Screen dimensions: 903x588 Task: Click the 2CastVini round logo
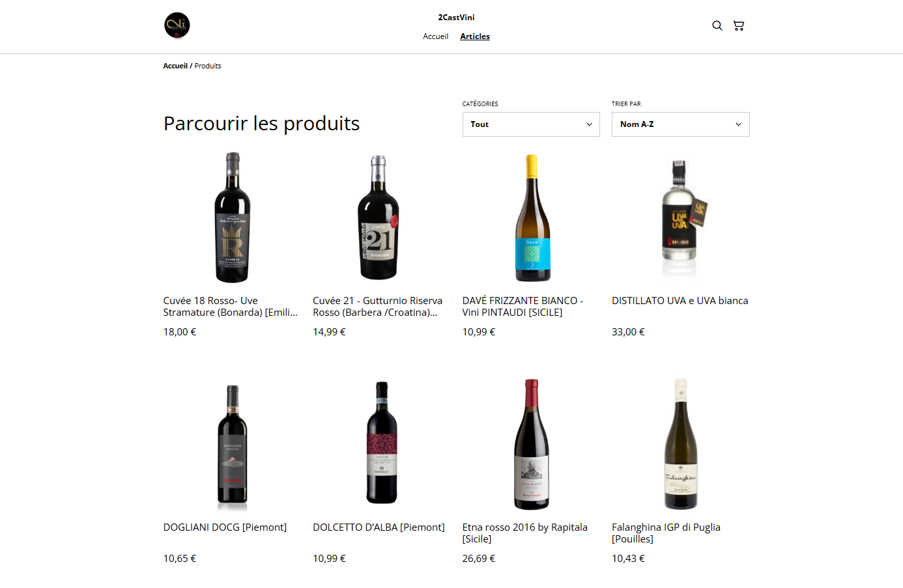177,25
